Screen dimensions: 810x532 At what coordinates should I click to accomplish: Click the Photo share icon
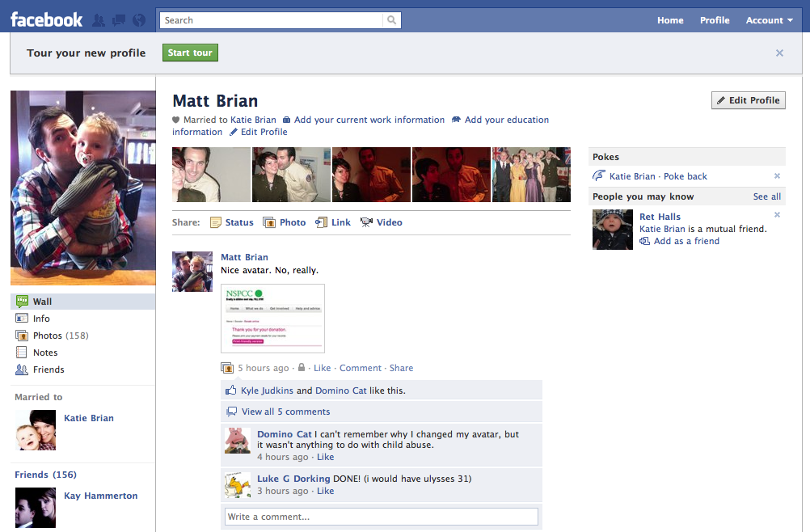click(x=269, y=222)
